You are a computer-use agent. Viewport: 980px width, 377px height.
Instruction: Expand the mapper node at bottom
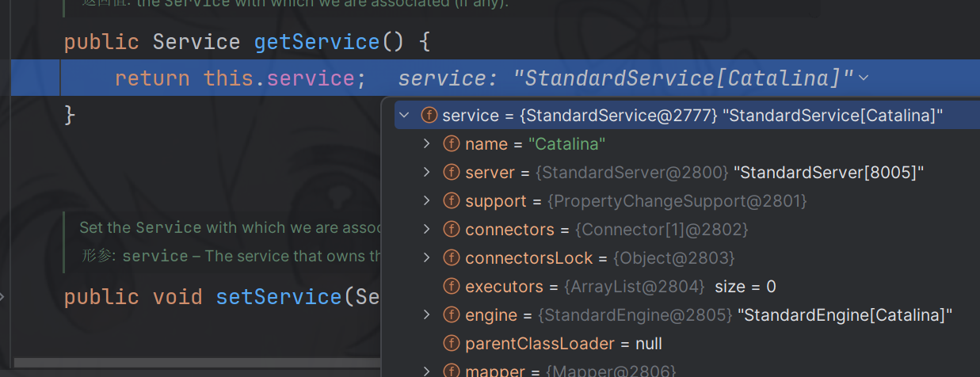[x=427, y=371]
